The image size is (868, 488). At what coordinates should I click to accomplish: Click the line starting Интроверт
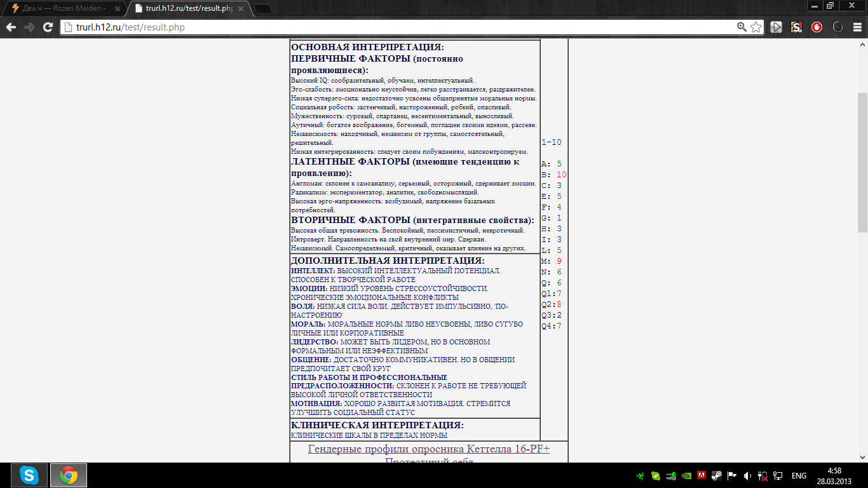coord(388,239)
